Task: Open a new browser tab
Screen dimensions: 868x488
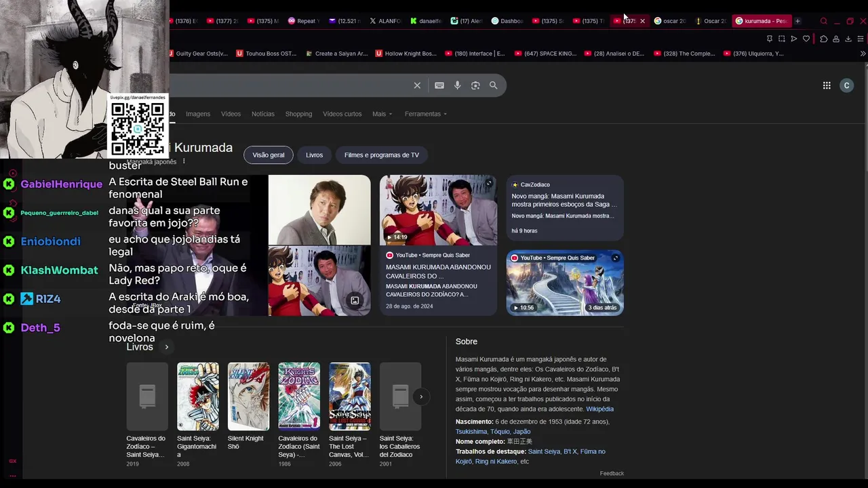Action: 797,21
